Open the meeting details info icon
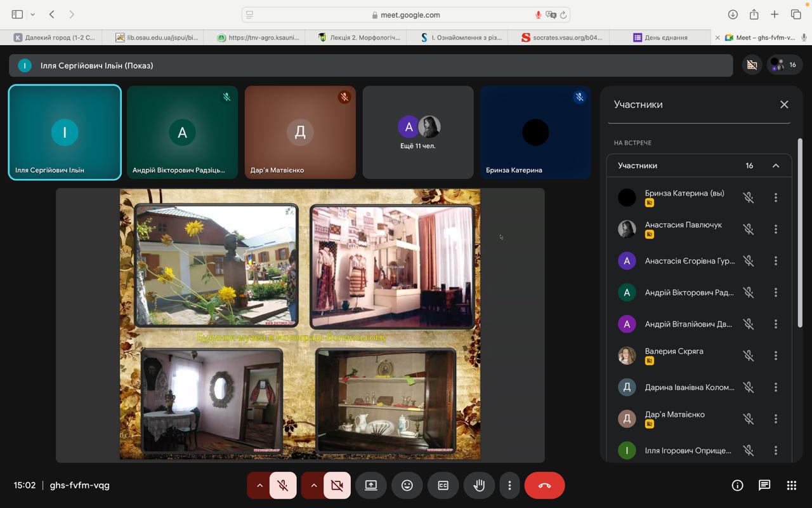 (737, 485)
